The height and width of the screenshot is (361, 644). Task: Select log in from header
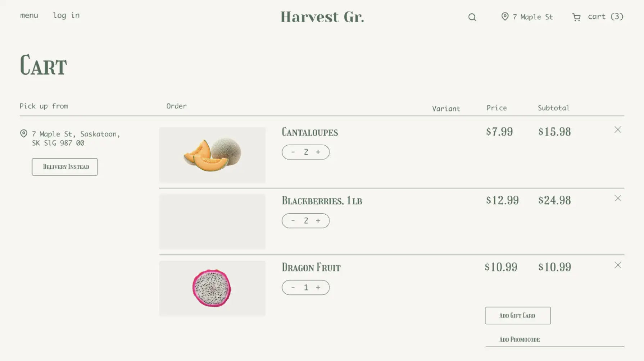(x=66, y=15)
